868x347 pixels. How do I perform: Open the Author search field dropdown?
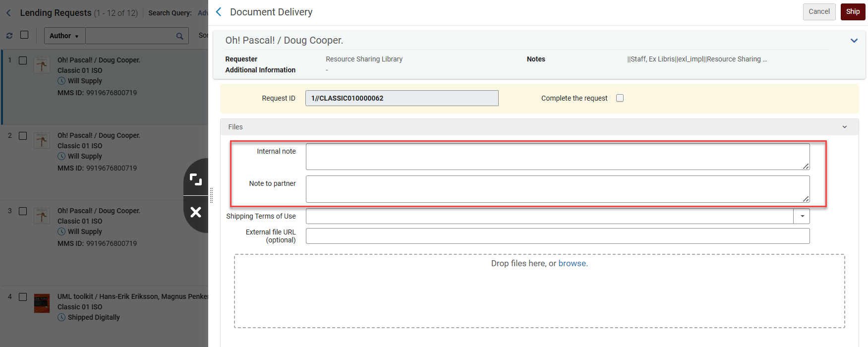pyautogui.click(x=64, y=36)
